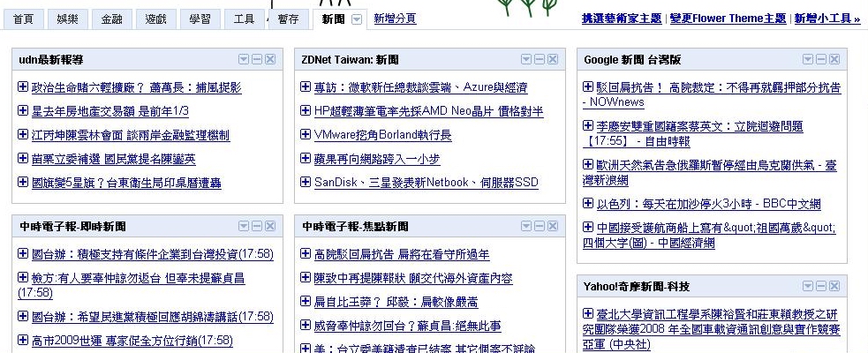The width and height of the screenshot is (868, 353).
Task: Expand the 以色列 headline plus icon
Action: coord(588,203)
